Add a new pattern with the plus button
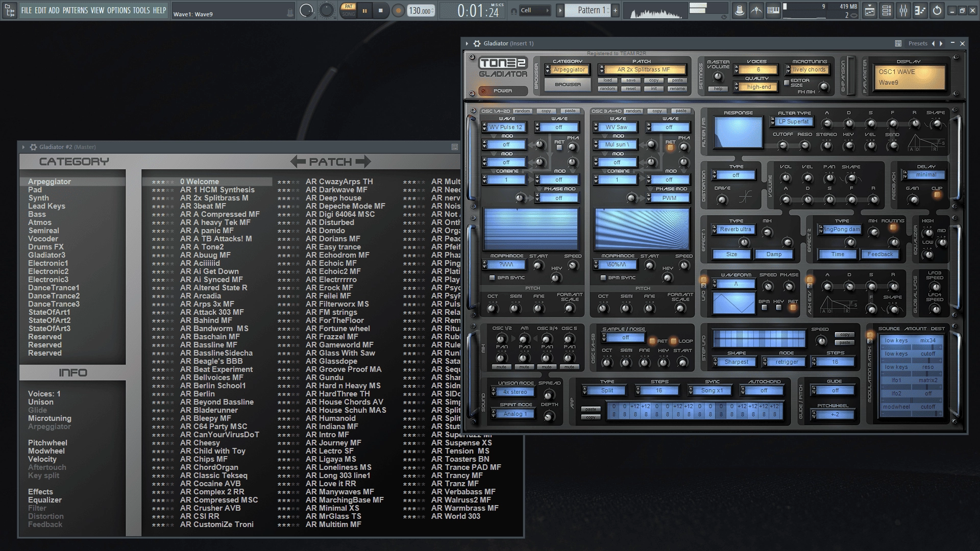980x551 pixels. tap(615, 10)
